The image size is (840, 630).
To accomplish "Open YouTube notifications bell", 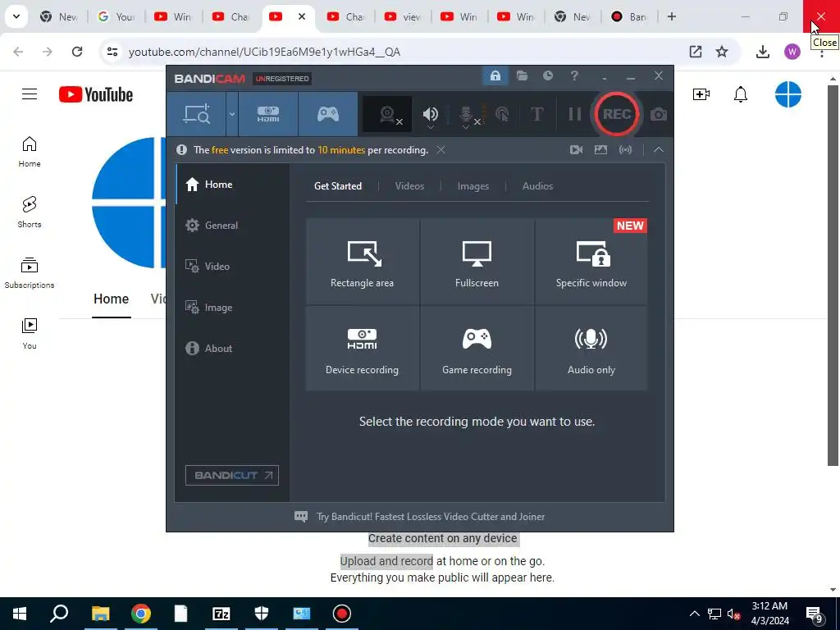I will [741, 95].
